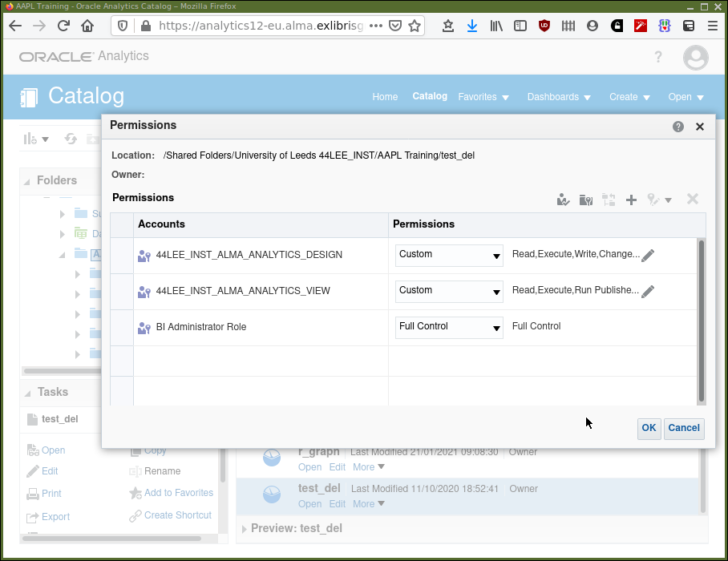Click Edit link under test_del
This screenshot has width=728, height=561.
337,504
